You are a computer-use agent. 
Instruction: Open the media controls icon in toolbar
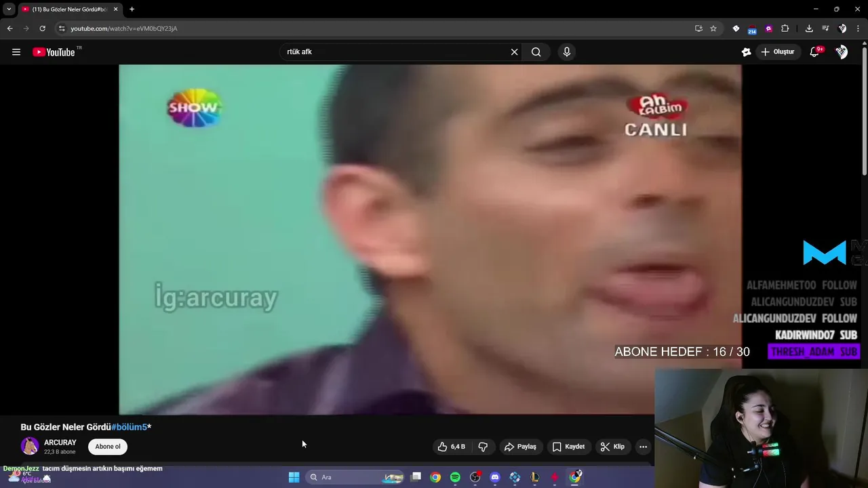click(x=825, y=28)
